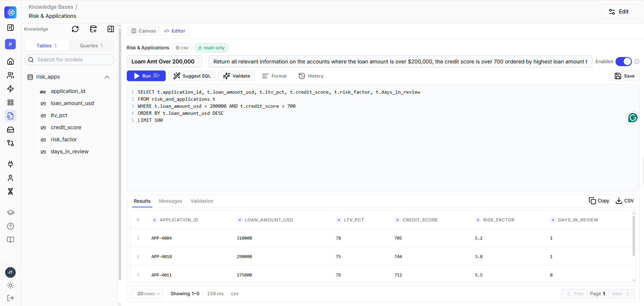Format the SQL code
The height and width of the screenshot is (306, 644).
pyautogui.click(x=274, y=76)
